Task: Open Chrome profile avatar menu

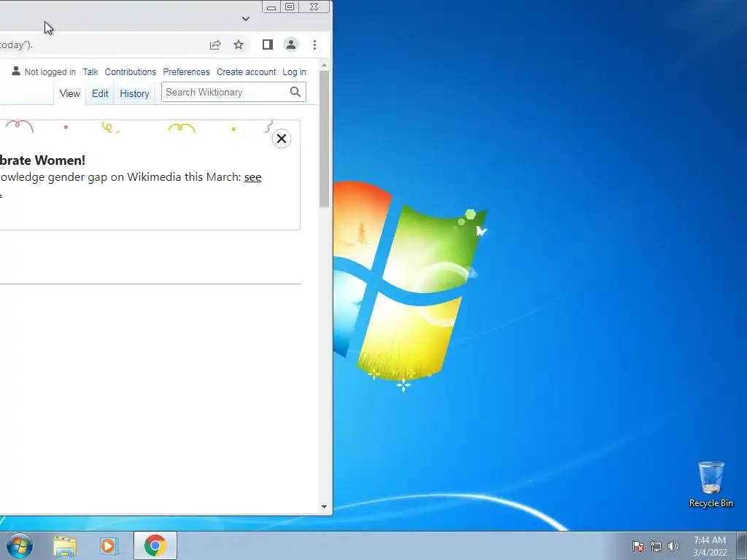Action: pyautogui.click(x=290, y=44)
